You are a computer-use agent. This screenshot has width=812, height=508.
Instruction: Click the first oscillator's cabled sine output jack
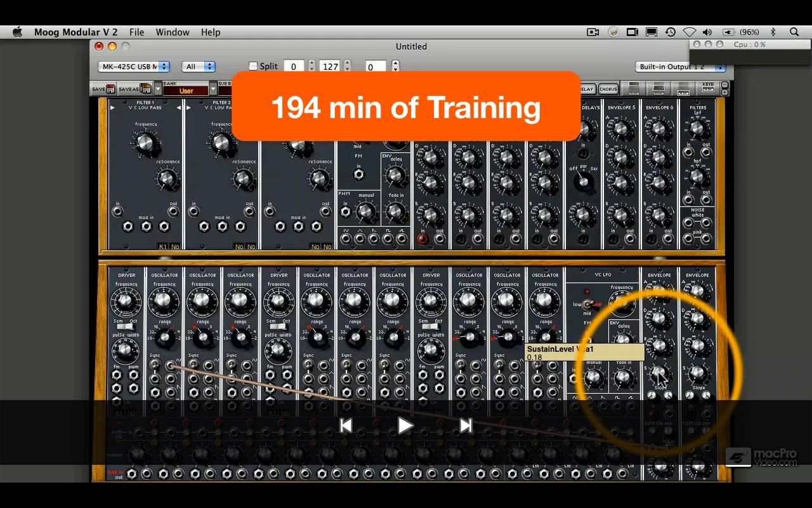[171, 366]
